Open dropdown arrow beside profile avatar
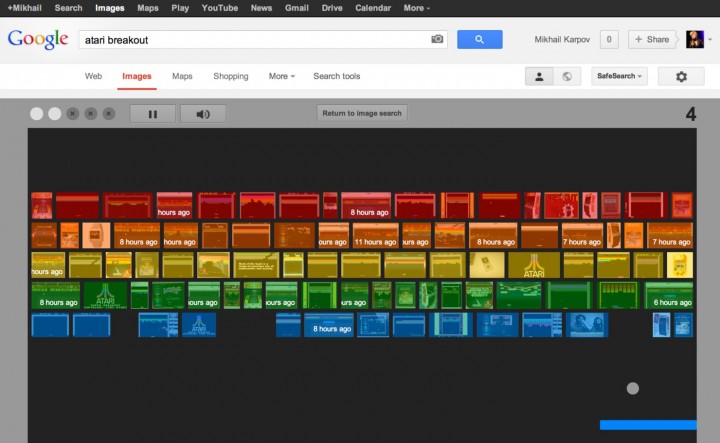This screenshot has width=720, height=443. point(710,39)
